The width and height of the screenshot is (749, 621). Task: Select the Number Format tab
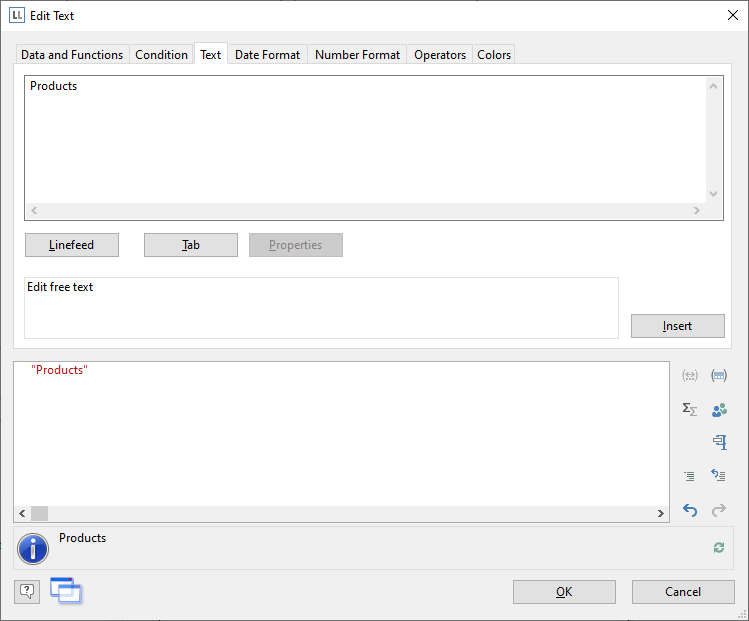click(357, 55)
